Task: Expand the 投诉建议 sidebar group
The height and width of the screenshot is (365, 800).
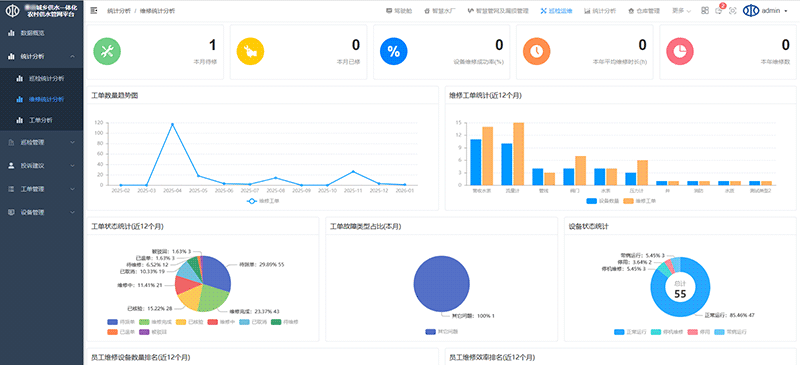Action: pyautogui.click(x=41, y=165)
